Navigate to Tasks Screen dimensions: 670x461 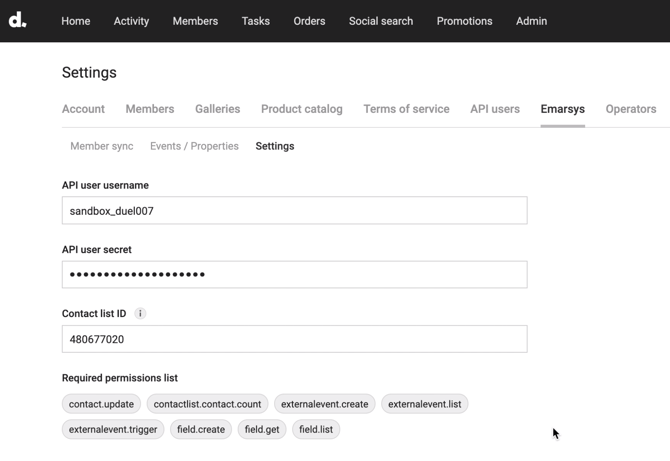click(x=255, y=21)
